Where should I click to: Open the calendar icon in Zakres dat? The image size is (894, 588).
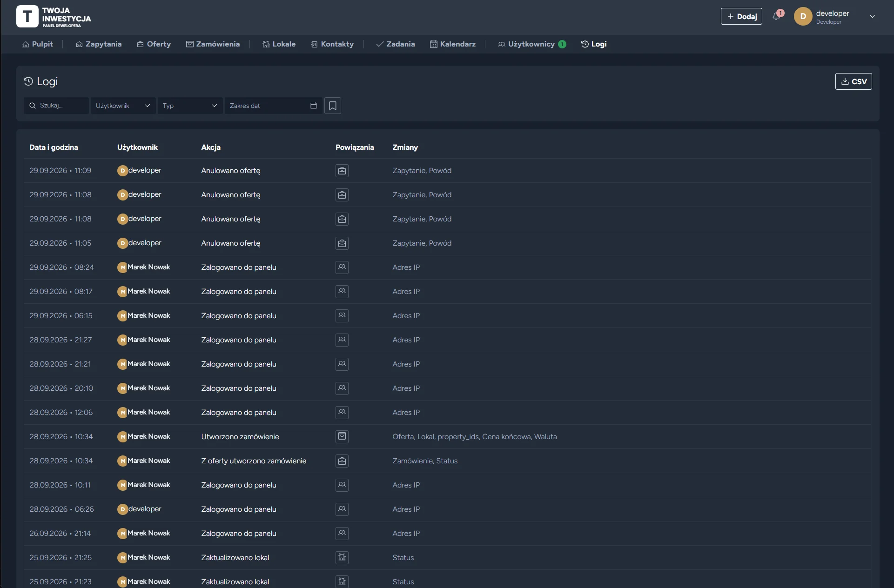pos(314,106)
